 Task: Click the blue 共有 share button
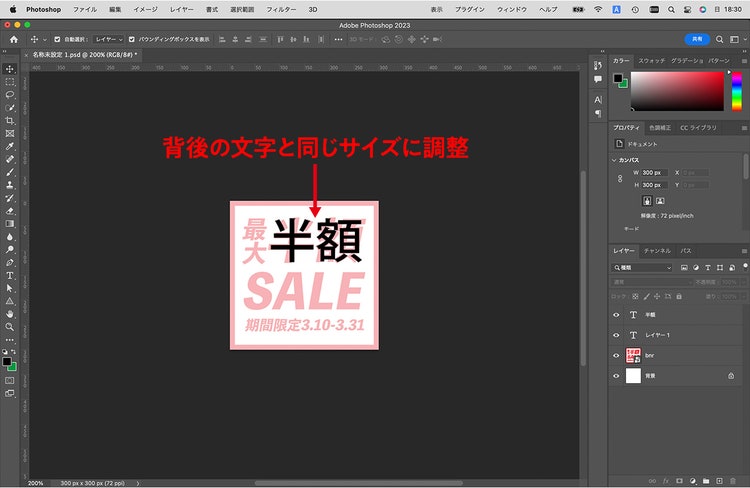(697, 39)
